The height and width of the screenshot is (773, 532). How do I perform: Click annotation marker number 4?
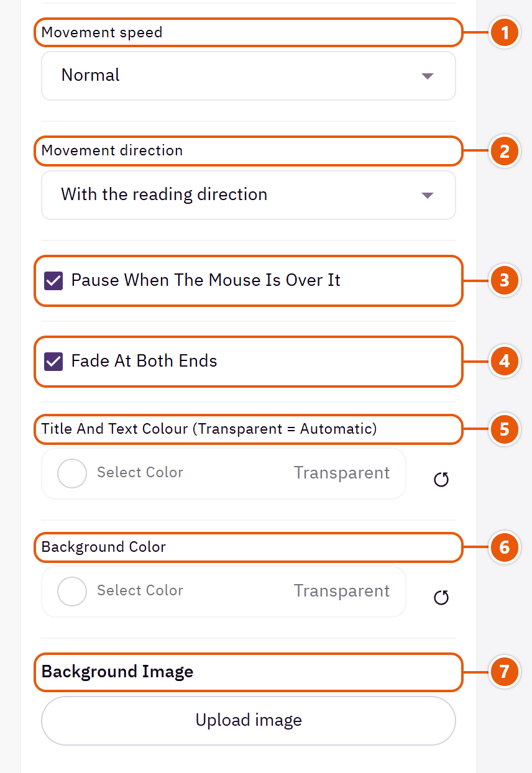point(504,361)
